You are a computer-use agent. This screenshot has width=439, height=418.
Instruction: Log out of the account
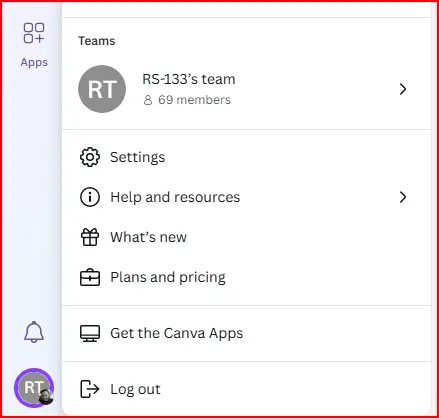click(x=247, y=389)
